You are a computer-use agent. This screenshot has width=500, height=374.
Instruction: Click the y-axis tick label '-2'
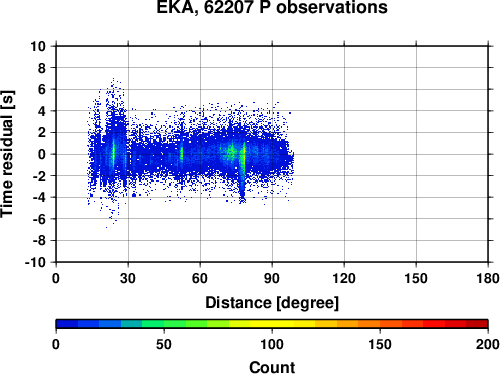click(39, 176)
